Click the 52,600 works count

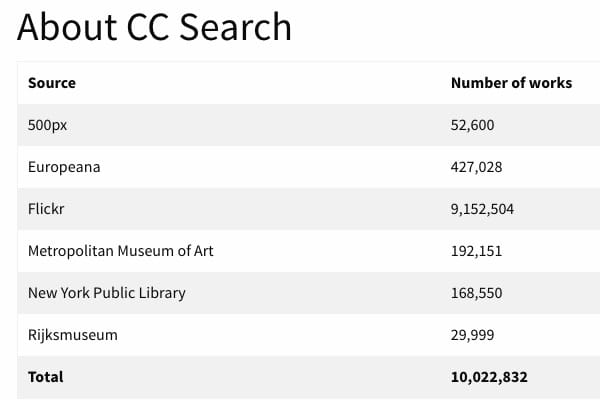(x=472, y=125)
